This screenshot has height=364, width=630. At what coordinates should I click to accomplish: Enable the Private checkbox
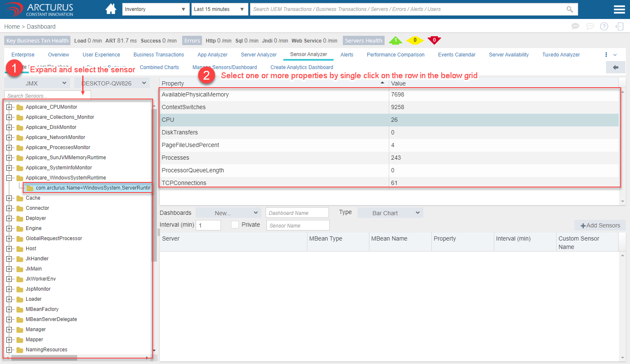pos(235,225)
